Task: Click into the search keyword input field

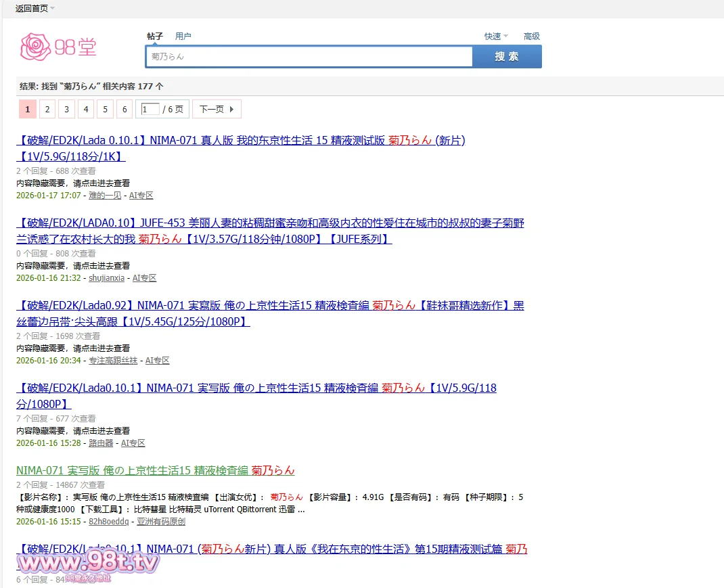Action: [x=309, y=57]
